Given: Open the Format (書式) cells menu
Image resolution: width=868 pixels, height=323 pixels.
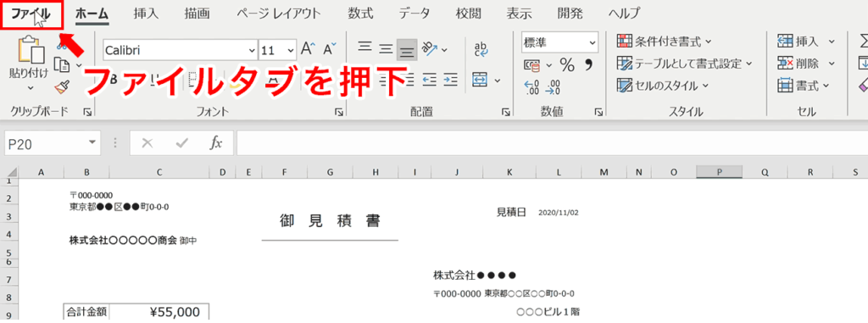Looking at the screenshot, I should (804, 86).
